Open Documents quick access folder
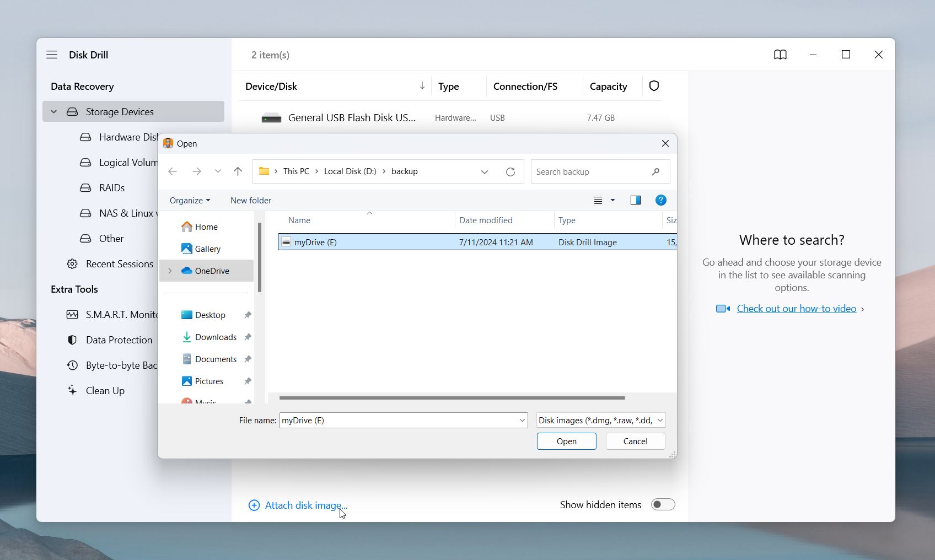The width and height of the screenshot is (935, 560). point(216,359)
